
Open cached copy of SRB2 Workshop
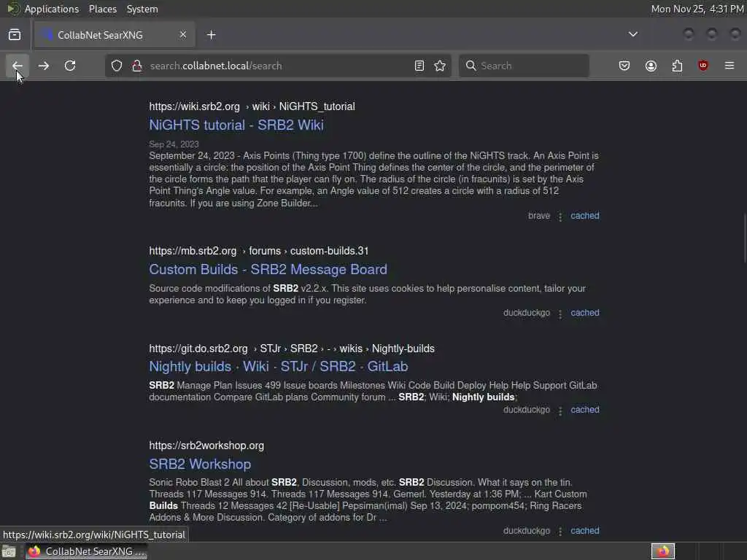coord(585,531)
